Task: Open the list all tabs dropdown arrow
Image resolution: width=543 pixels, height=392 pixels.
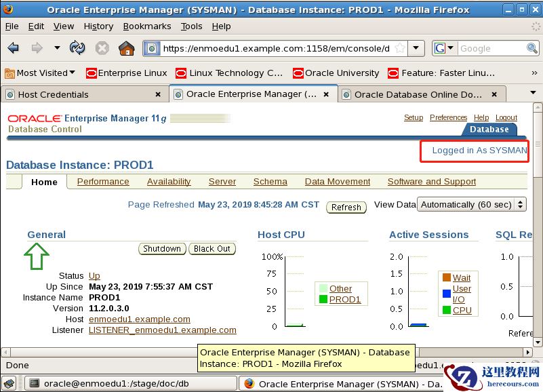Action: (532, 93)
